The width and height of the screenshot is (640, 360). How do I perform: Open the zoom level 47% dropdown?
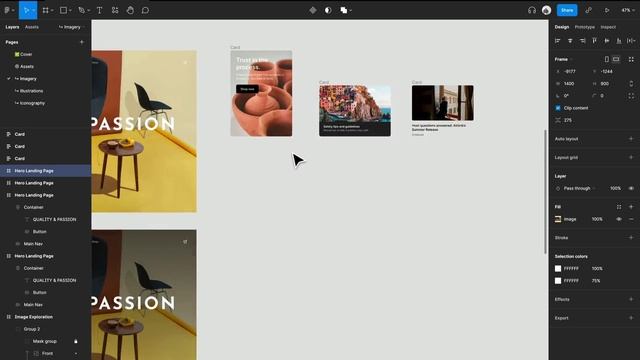tap(628, 10)
